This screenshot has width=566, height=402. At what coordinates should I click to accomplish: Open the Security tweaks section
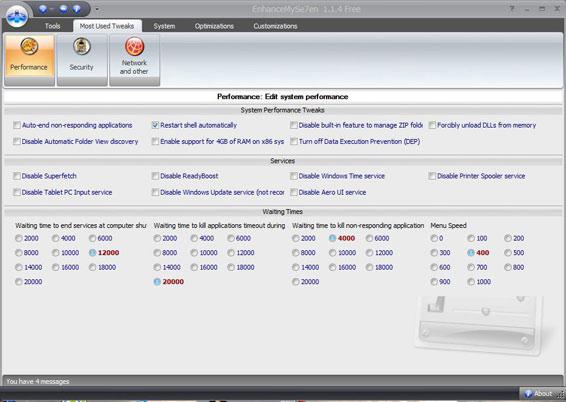click(x=82, y=60)
